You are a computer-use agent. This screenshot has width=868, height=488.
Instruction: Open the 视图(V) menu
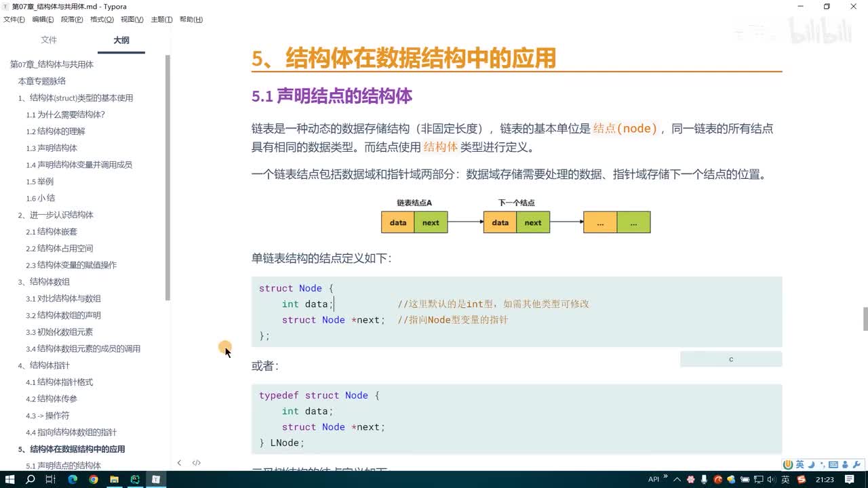click(x=132, y=20)
